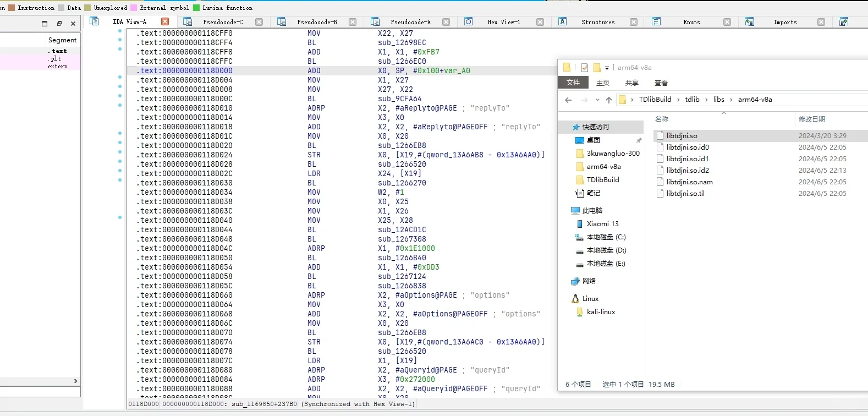
Task: Click the External symbol legend color swatch
Action: coord(134,8)
